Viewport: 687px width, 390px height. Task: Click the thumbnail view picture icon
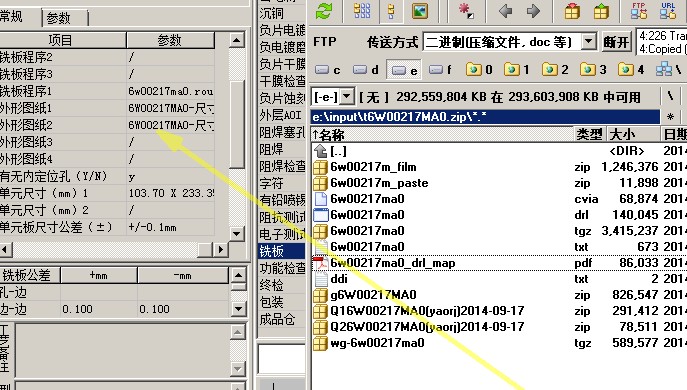[x=420, y=11]
